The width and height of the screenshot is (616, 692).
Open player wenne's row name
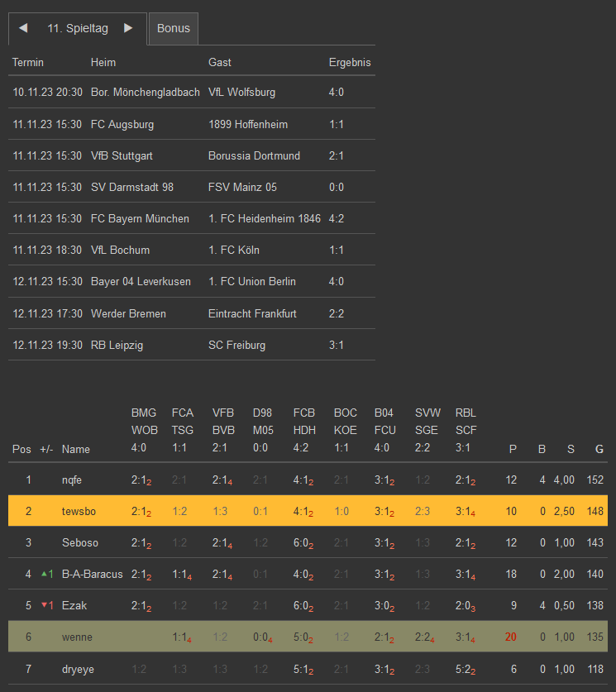coord(77,637)
